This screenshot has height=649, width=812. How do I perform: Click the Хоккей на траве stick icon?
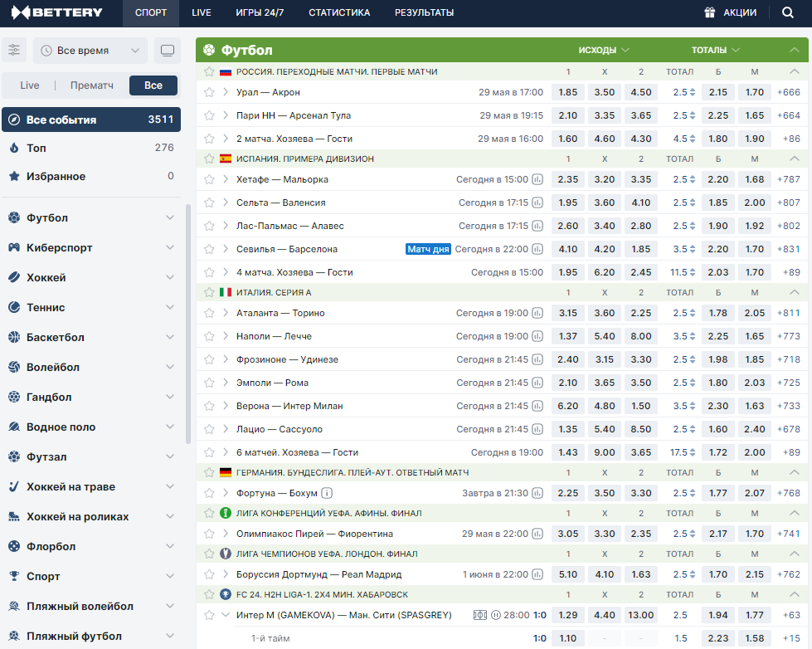(14, 486)
